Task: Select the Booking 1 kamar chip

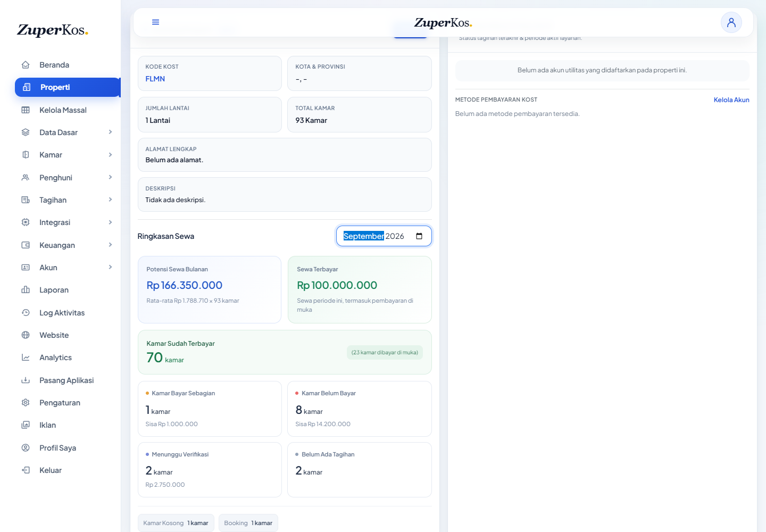Action: [x=248, y=523]
